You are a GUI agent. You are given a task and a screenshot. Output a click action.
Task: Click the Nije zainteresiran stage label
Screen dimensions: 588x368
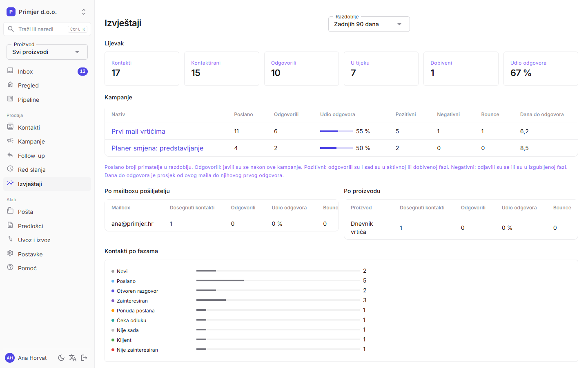[x=137, y=350]
